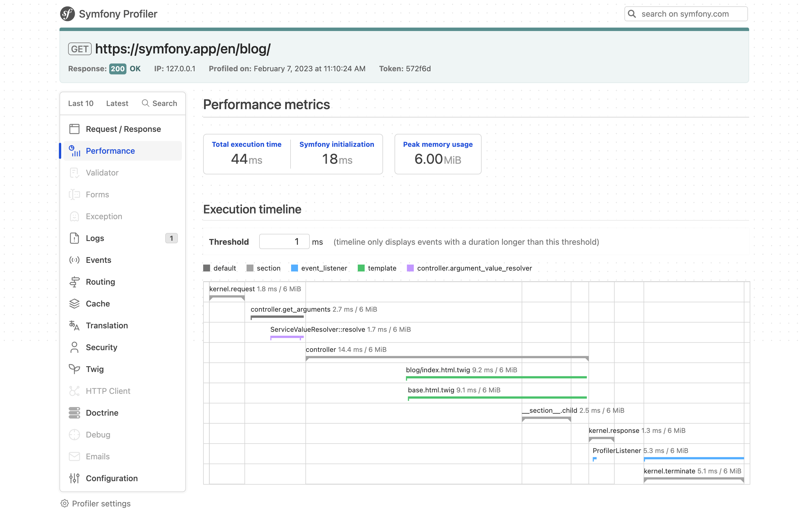Viewport: 800px width, 532px height.
Task: Click the Symfony logo icon
Action: coord(67,14)
